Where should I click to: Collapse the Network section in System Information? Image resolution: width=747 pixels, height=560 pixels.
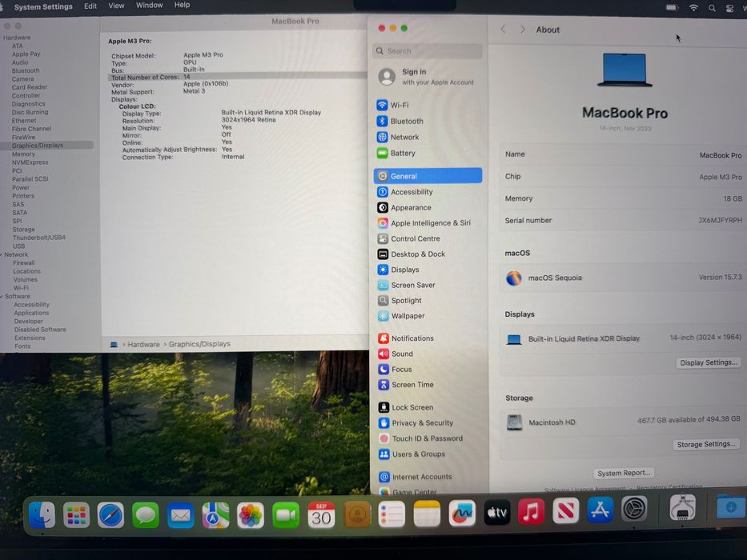[x=2, y=254]
